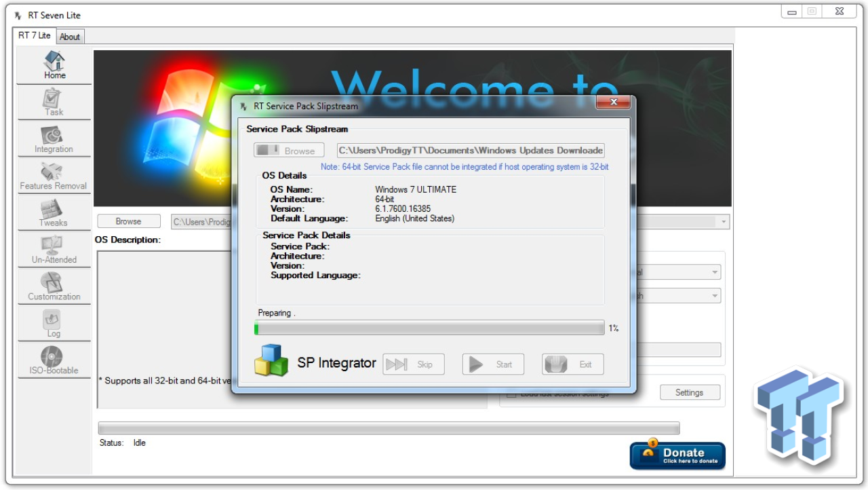Click the 6.1.7600.16385 version value
This screenshot has width=868, height=490.
tap(403, 209)
